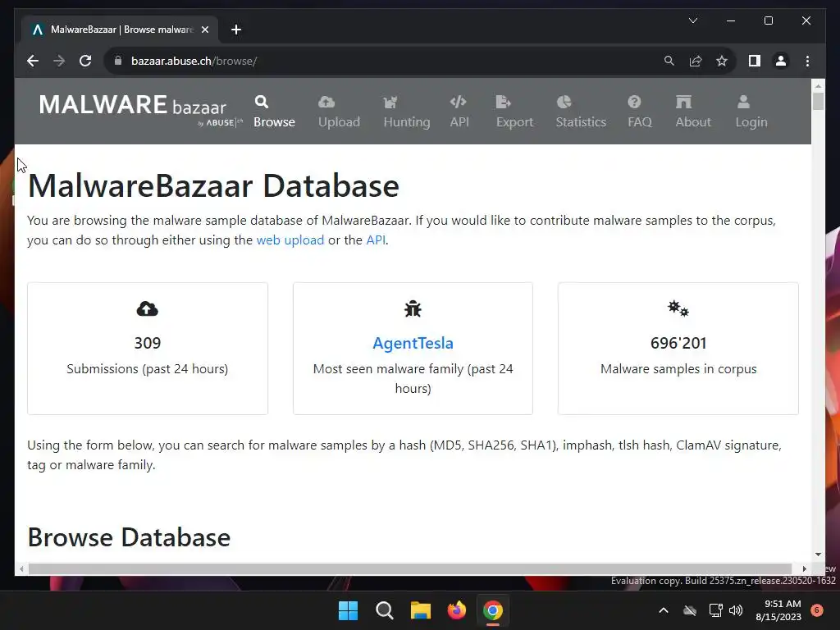
Task: Open Chrome profile avatar
Action: click(781, 61)
